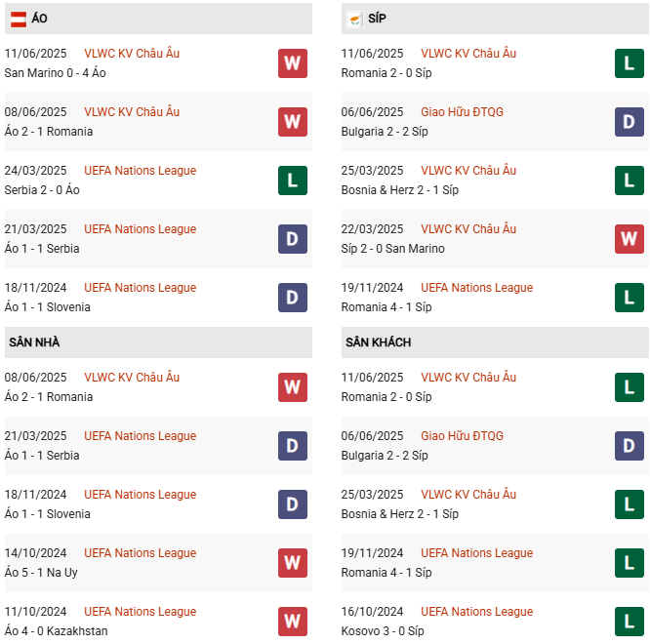The height and width of the screenshot is (644, 650).
Task: Click W badge for Síp 2 - 0 San Marino
Action: 629,239
